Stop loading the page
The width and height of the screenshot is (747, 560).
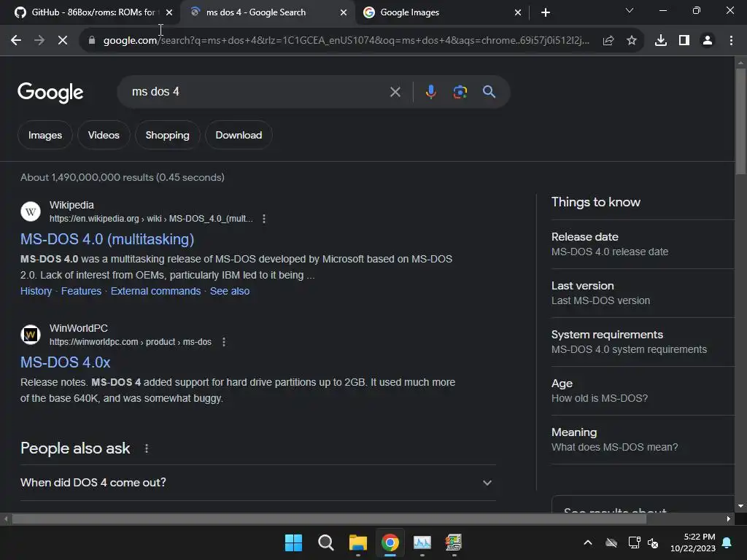click(x=63, y=41)
